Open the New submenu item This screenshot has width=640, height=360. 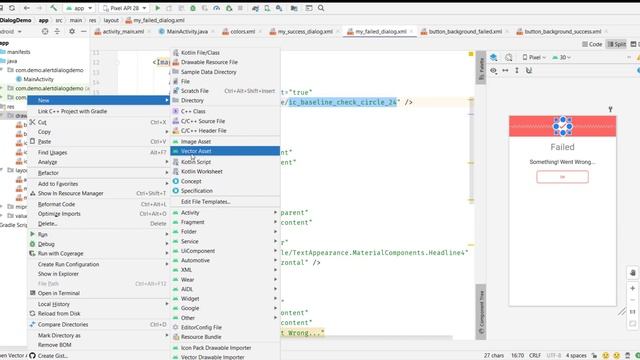[x=98, y=100]
